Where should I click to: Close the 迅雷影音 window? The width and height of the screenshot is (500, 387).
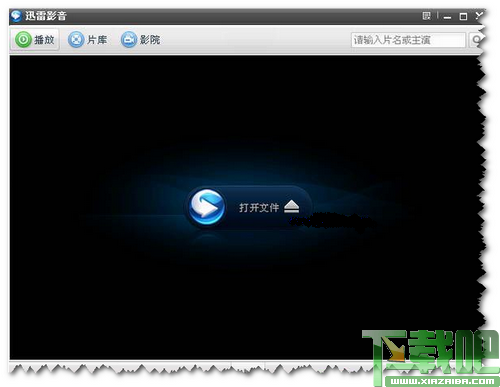(x=479, y=16)
